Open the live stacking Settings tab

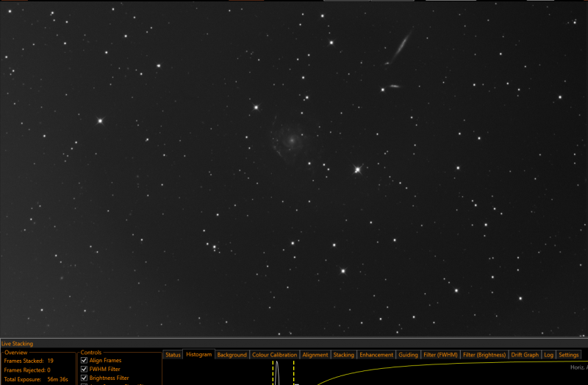568,355
